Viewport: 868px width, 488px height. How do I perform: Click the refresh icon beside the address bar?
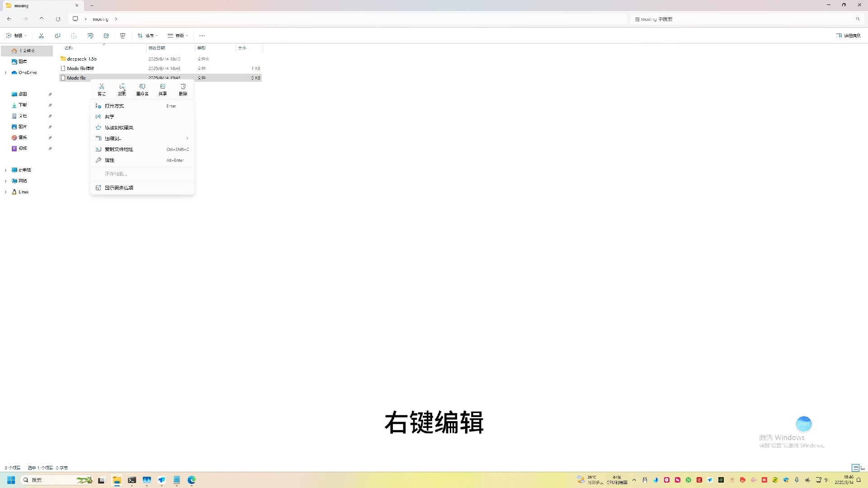[58, 19]
